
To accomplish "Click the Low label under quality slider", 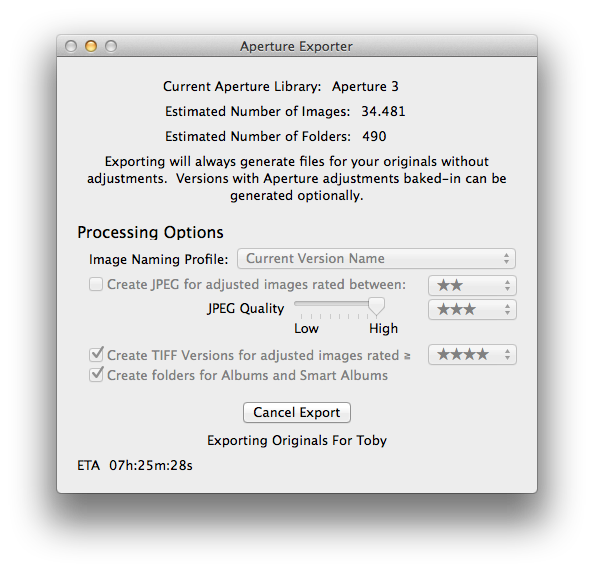I will (x=306, y=328).
